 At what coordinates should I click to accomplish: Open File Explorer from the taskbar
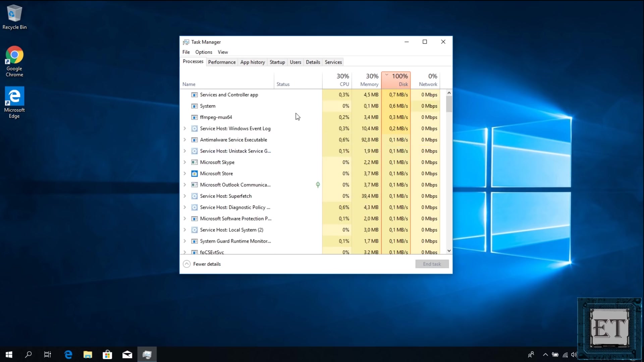(x=88, y=354)
